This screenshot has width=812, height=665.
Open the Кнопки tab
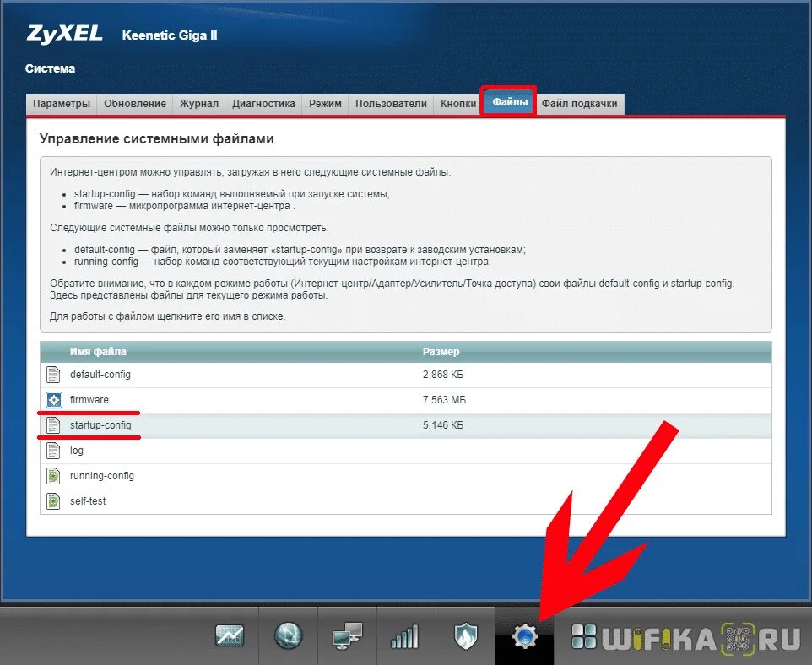click(458, 104)
